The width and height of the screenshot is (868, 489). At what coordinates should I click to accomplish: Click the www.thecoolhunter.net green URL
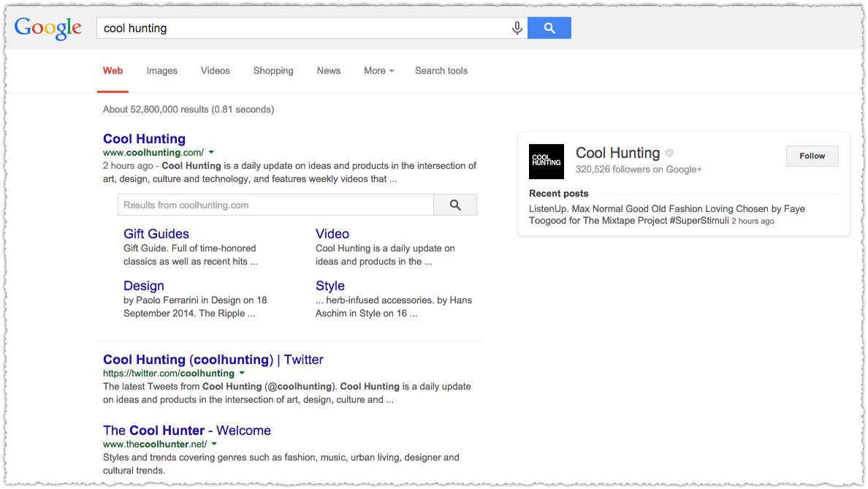click(x=155, y=444)
